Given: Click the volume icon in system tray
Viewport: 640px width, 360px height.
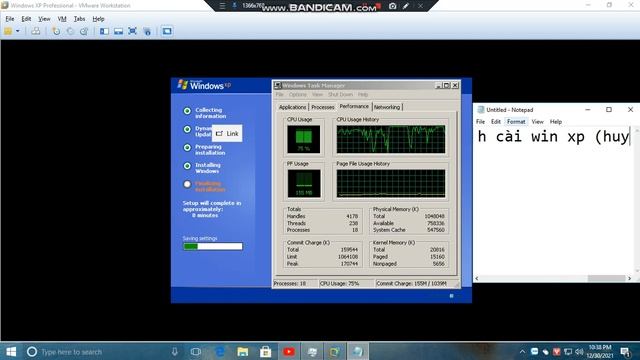Looking at the screenshot, I should pos(579,351).
